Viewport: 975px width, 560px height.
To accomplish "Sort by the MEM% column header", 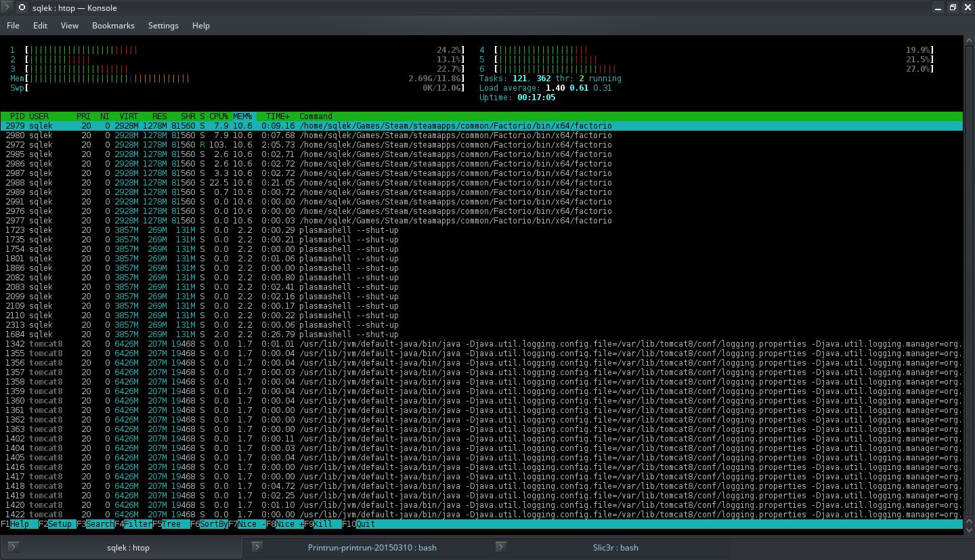I will coord(242,116).
